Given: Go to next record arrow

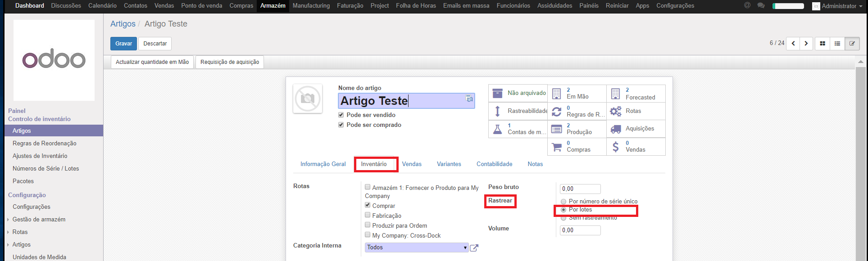Looking at the screenshot, I should (806, 44).
